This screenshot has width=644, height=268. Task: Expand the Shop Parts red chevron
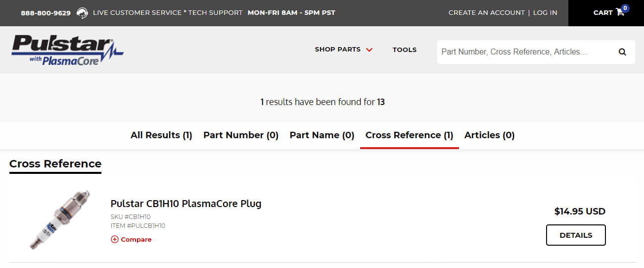click(x=369, y=50)
